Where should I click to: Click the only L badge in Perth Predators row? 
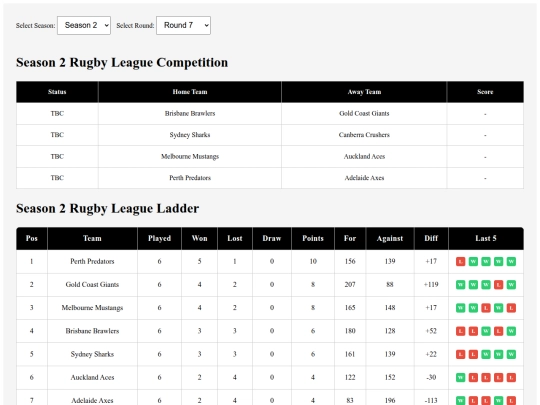point(460,261)
